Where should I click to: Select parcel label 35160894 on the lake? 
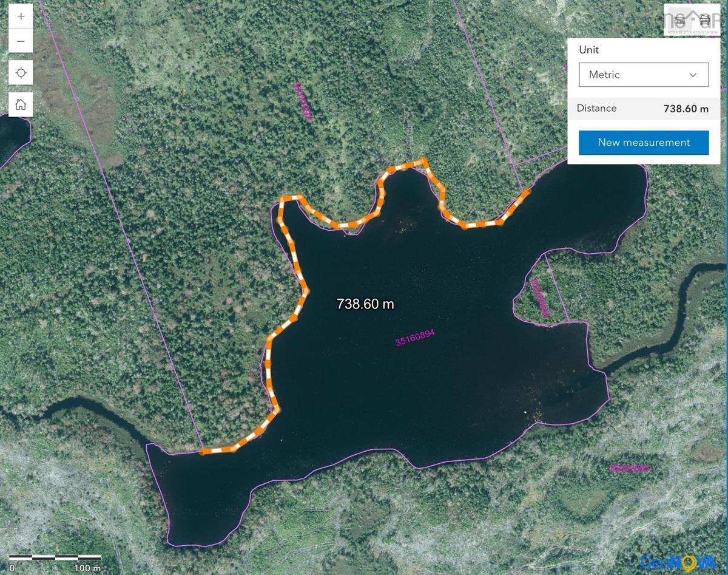pyautogui.click(x=415, y=338)
